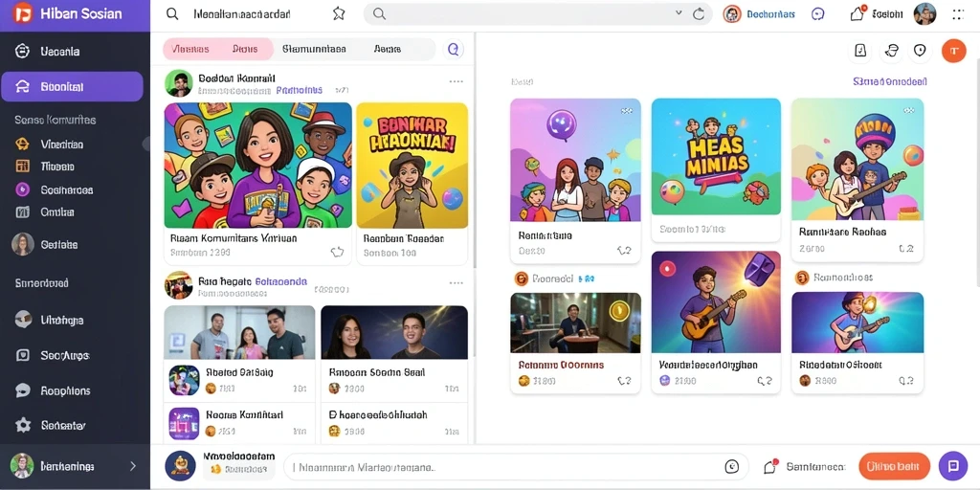Click share icon on Rannitane Reohas card footer
The image size is (980, 490).
coord(906,248)
